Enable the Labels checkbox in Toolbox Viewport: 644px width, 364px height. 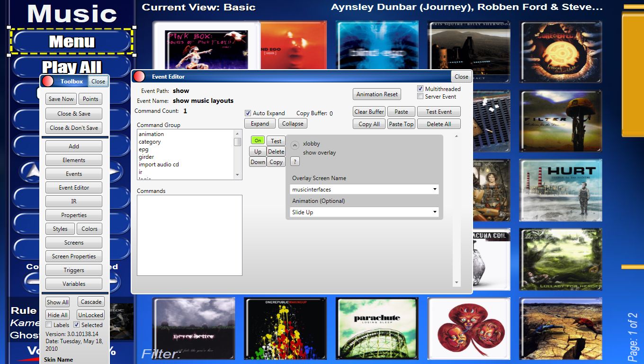(x=48, y=325)
